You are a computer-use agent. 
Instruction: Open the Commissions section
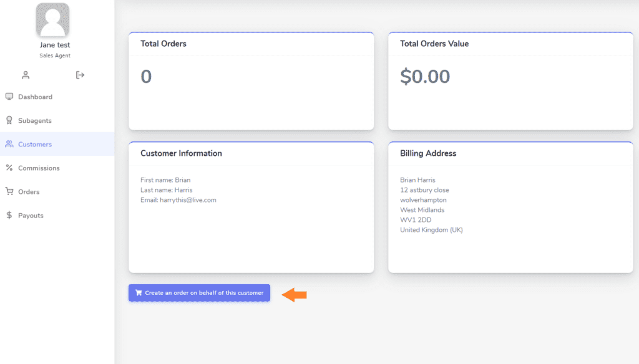pyautogui.click(x=57, y=168)
